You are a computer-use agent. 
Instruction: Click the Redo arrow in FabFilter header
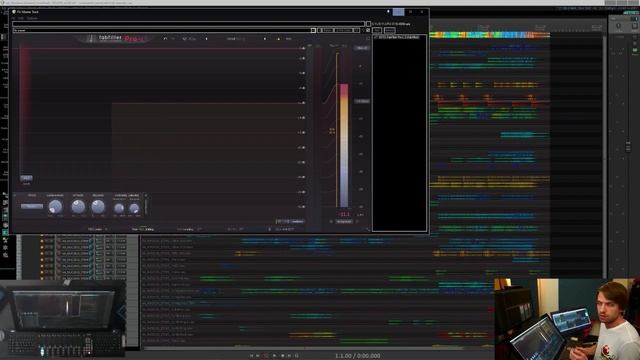pos(173,39)
